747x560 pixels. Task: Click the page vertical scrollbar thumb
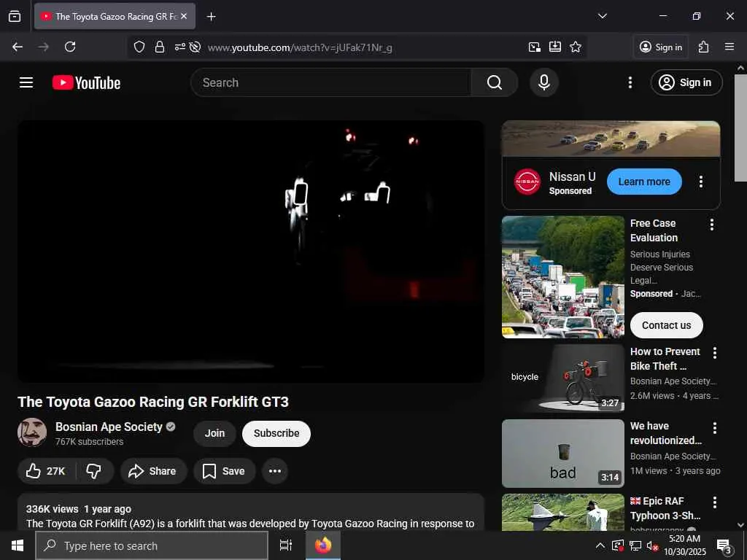[x=740, y=128]
